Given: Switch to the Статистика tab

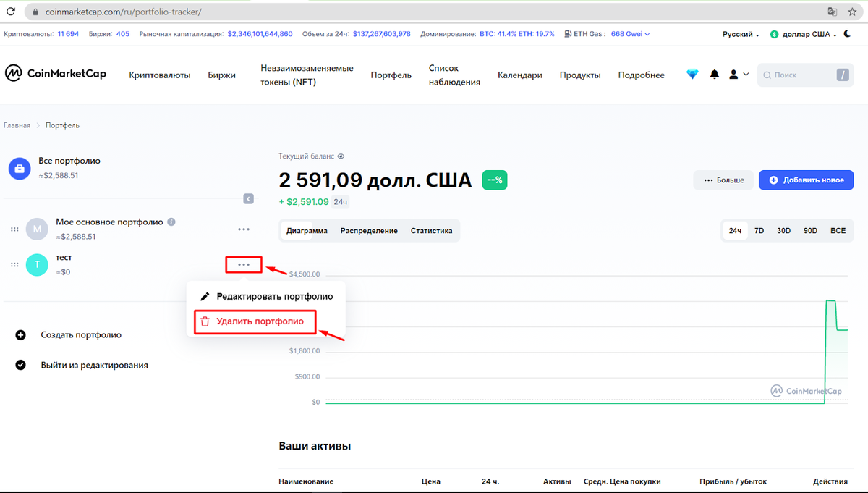Looking at the screenshot, I should (x=432, y=231).
